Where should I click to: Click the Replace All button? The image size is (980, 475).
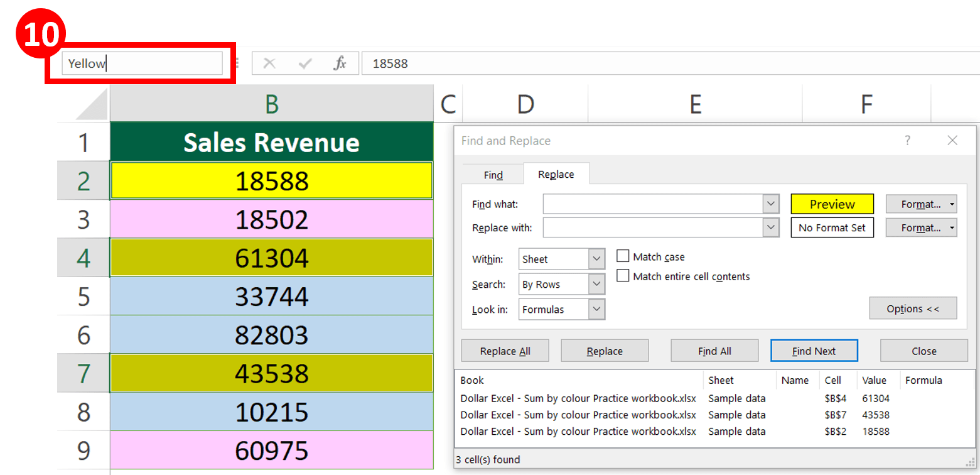[x=505, y=351]
